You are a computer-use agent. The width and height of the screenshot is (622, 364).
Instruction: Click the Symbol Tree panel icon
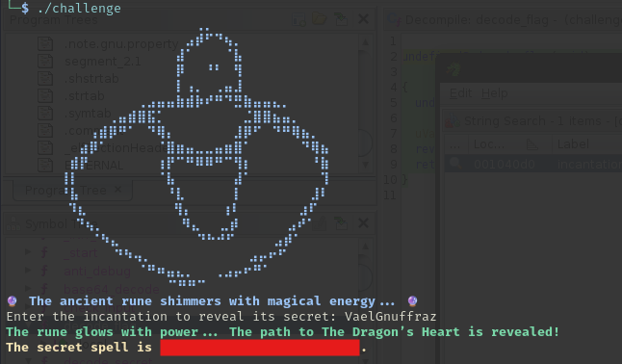13,223
